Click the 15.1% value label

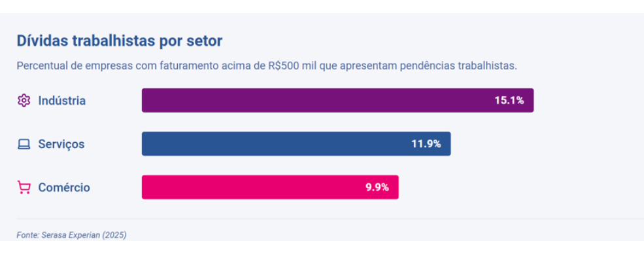click(x=509, y=101)
